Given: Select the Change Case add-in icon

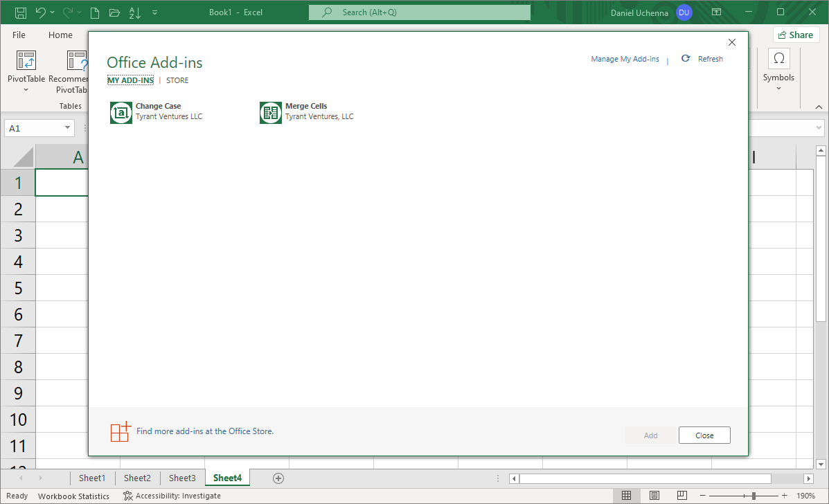Looking at the screenshot, I should click(x=121, y=112).
